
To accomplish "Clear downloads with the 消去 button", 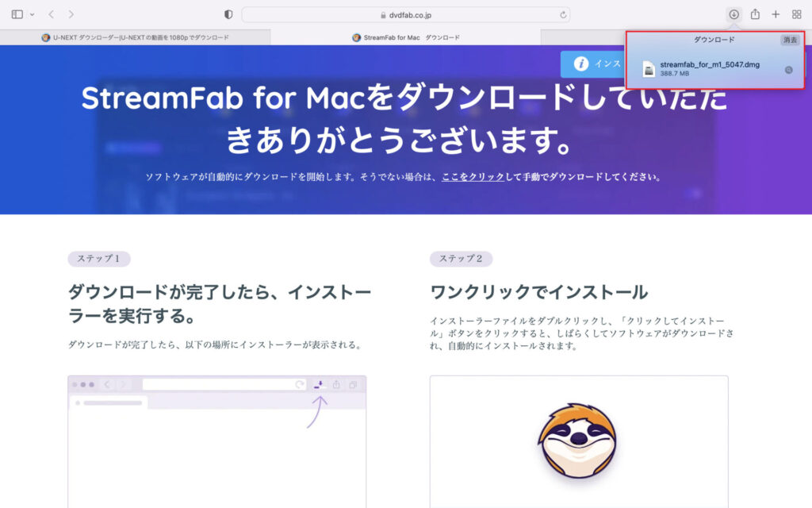I will 790,40.
